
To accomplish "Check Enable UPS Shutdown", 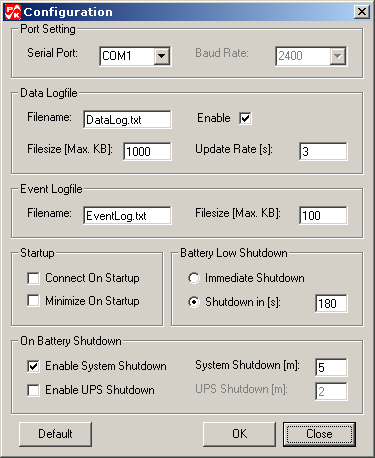I will (x=33, y=390).
